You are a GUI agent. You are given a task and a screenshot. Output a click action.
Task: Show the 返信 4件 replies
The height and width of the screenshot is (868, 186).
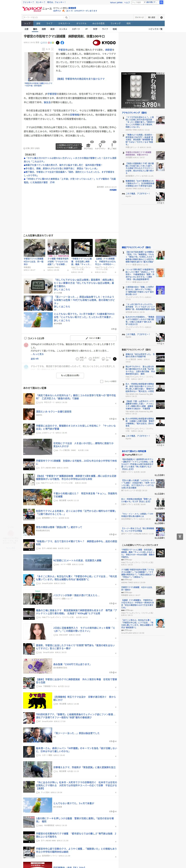click(35, 359)
